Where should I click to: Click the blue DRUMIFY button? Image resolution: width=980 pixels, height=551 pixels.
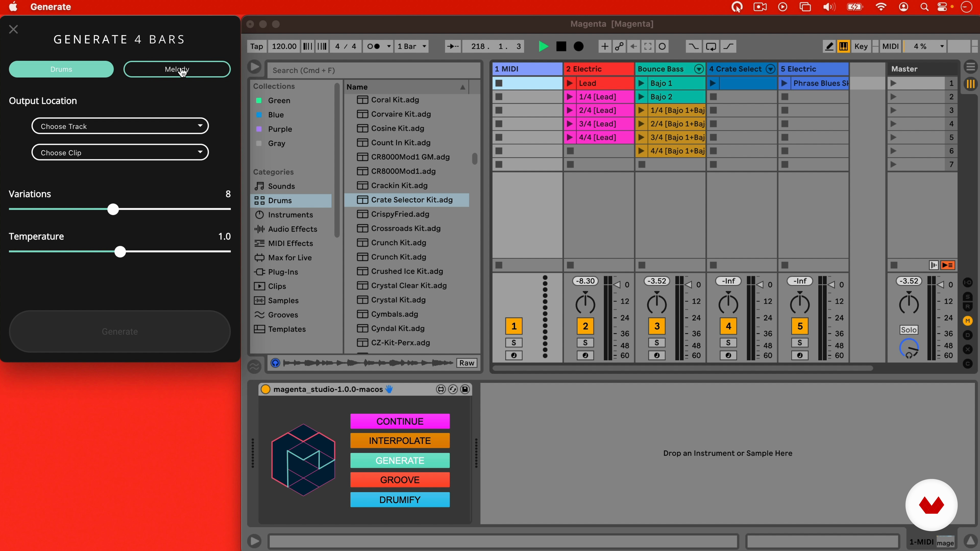(x=400, y=500)
